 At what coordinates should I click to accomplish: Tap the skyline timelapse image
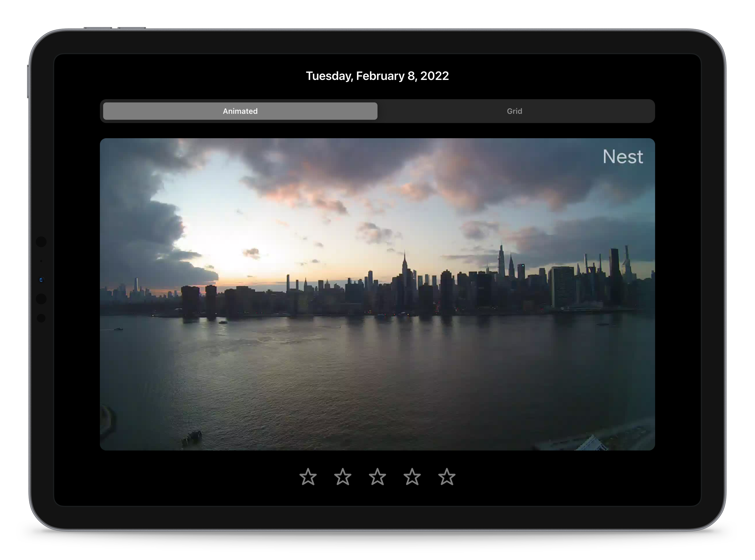[377, 294]
